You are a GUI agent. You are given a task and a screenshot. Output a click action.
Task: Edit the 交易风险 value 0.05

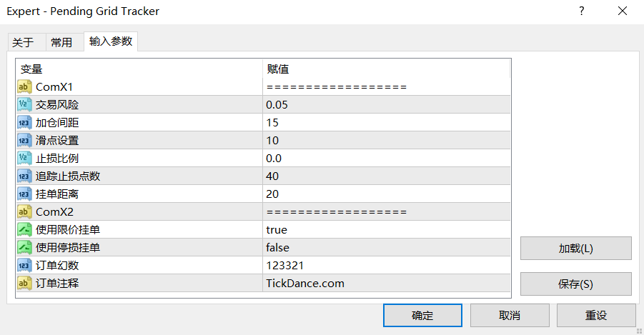click(x=279, y=105)
